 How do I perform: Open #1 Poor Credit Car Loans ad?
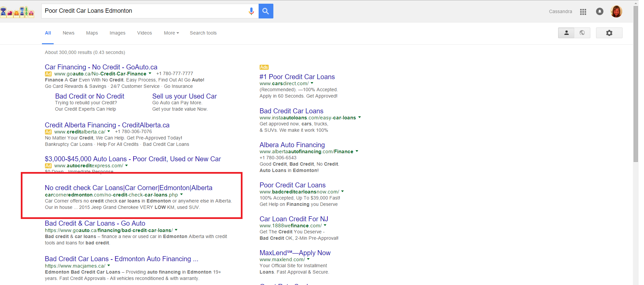[297, 77]
